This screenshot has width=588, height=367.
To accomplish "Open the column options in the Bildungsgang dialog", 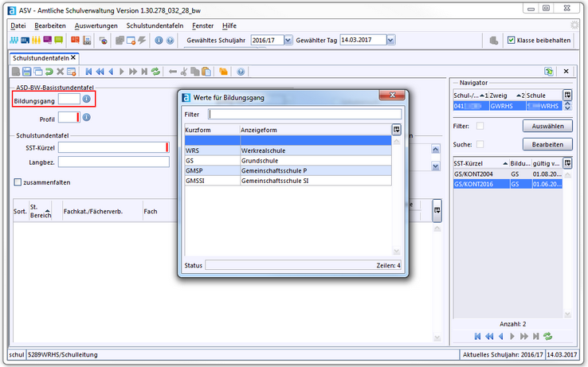I will (396, 129).
